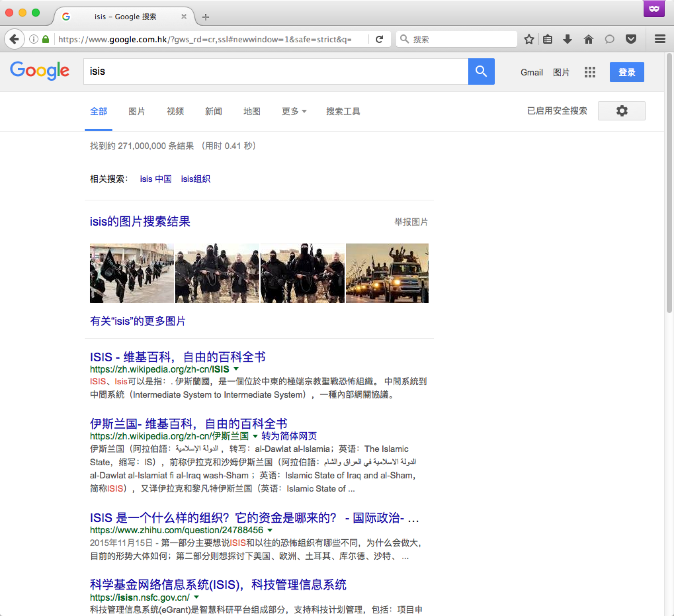Focus the Firefox address bar URL
This screenshot has width=674, height=616.
pyautogui.click(x=205, y=39)
